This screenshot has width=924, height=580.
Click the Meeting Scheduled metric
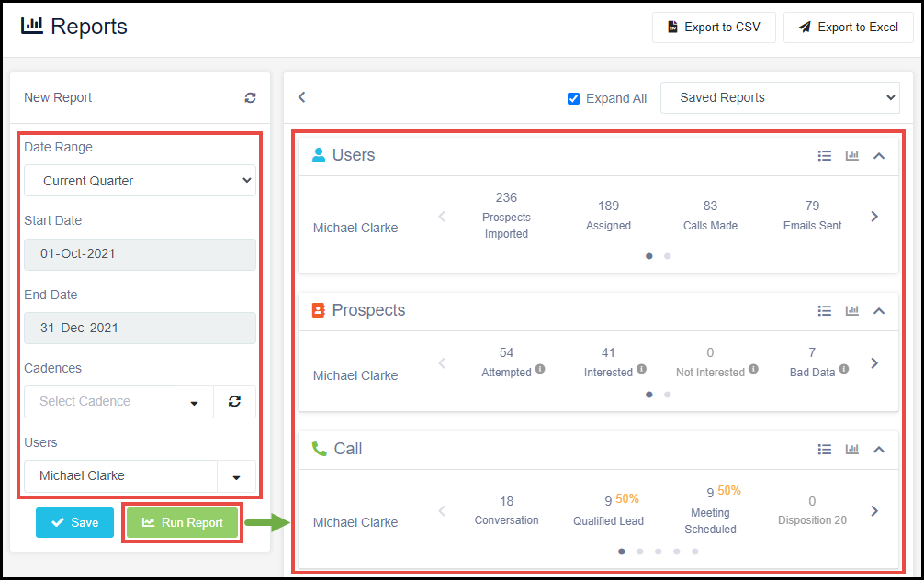coord(710,510)
